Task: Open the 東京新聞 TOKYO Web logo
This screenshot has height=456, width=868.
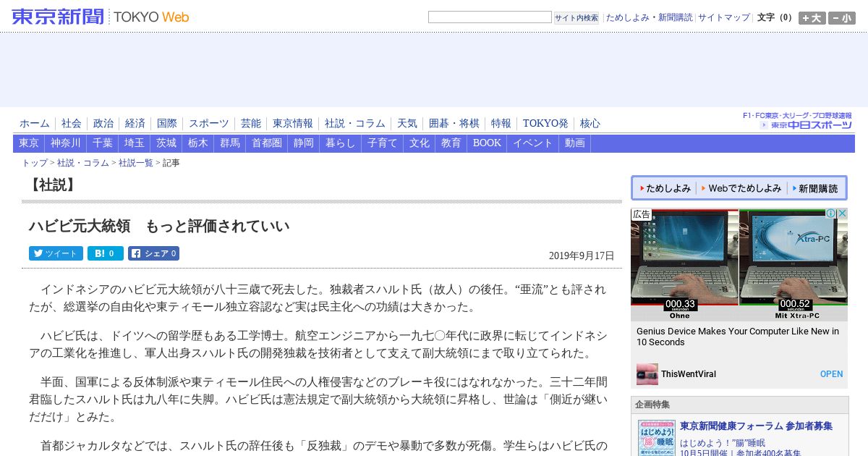Action: point(101,17)
